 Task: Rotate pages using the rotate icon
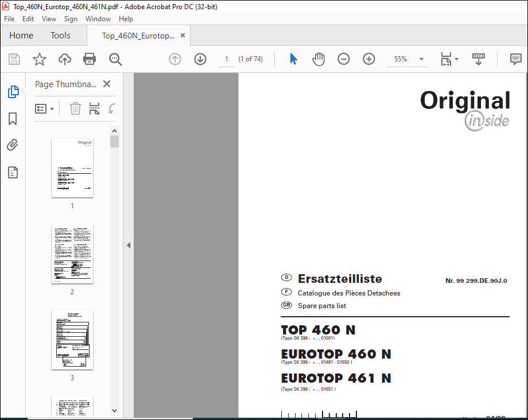[x=112, y=108]
